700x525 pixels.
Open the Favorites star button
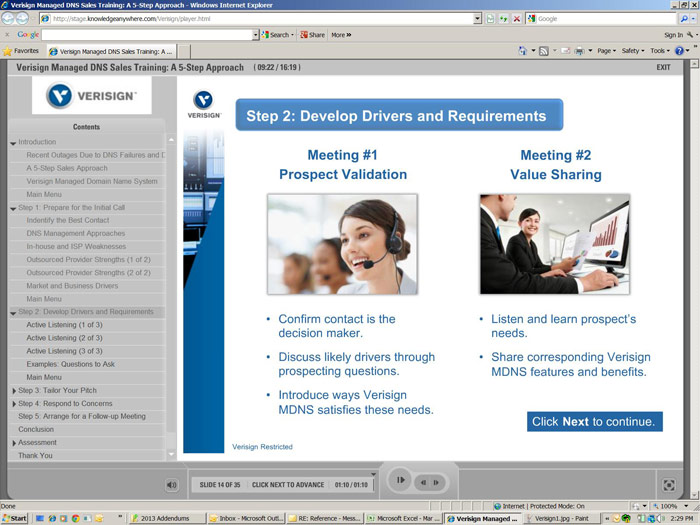click(22, 50)
